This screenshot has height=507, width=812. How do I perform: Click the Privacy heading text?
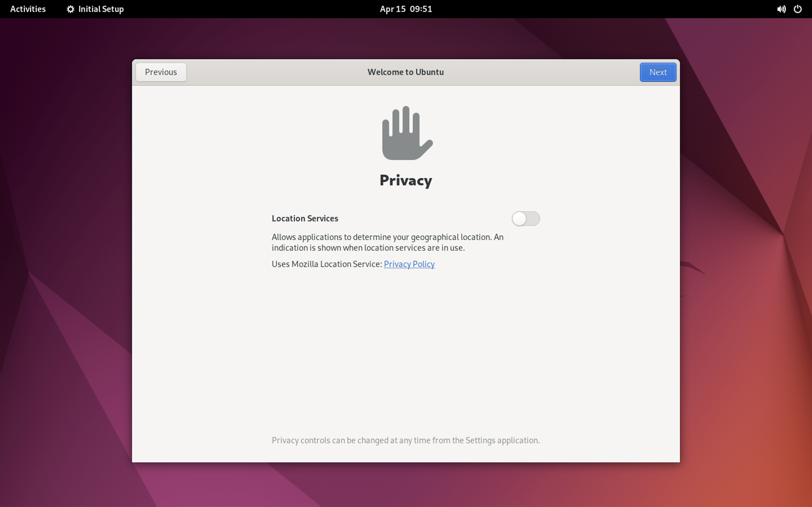(406, 180)
